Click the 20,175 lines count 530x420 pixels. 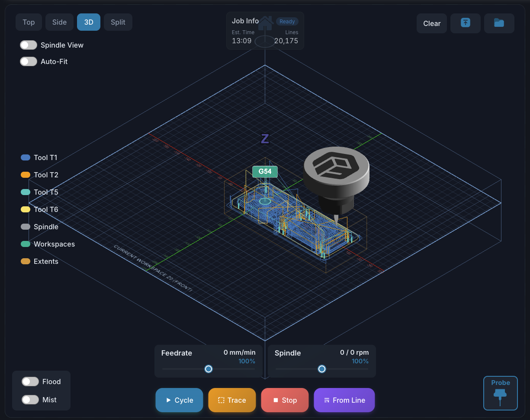tap(286, 41)
